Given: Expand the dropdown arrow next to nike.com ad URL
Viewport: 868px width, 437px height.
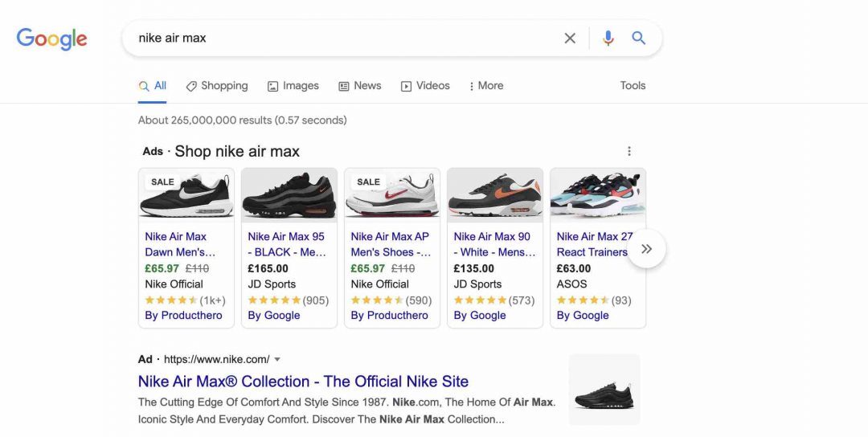Looking at the screenshot, I should 277,360.
